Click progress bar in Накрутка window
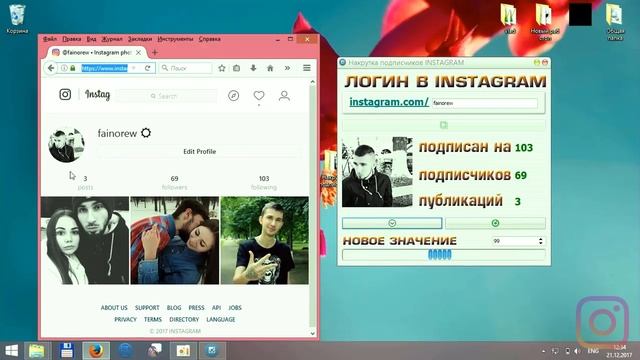640x360 pixels. (444, 255)
